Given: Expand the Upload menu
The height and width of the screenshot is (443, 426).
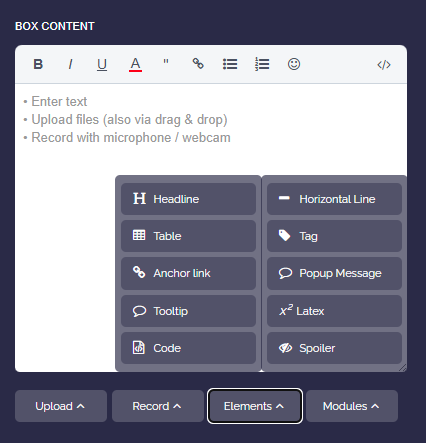Looking at the screenshot, I should pyautogui.click(x=61, y=406).
